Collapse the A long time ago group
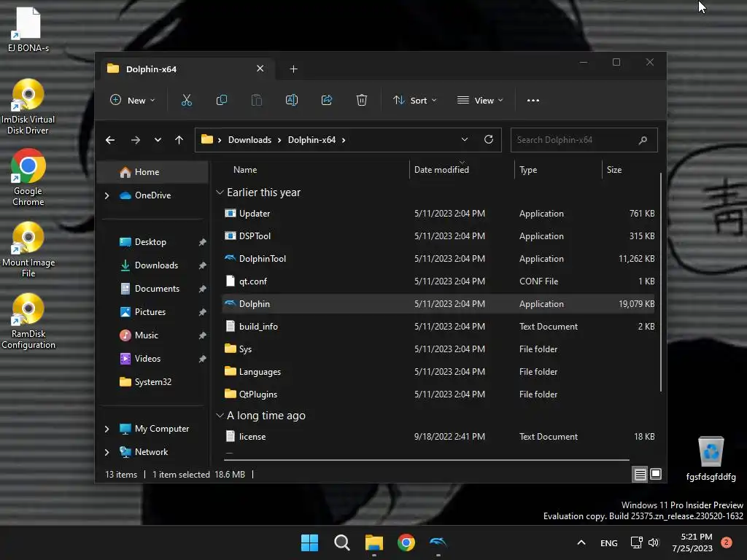This screenshot has height=560, width=747. pyautogui.click(x=220, y=415)
